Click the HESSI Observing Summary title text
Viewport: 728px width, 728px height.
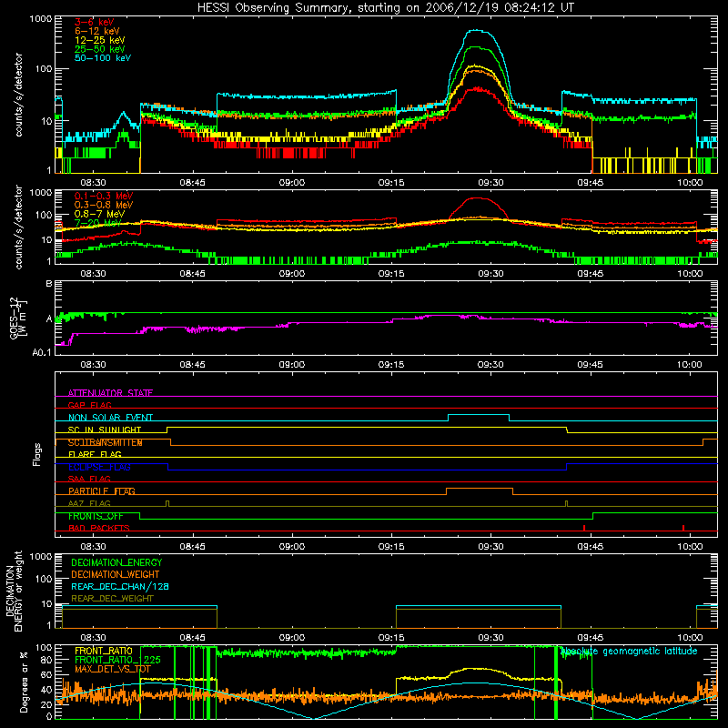tap(386, 8)
